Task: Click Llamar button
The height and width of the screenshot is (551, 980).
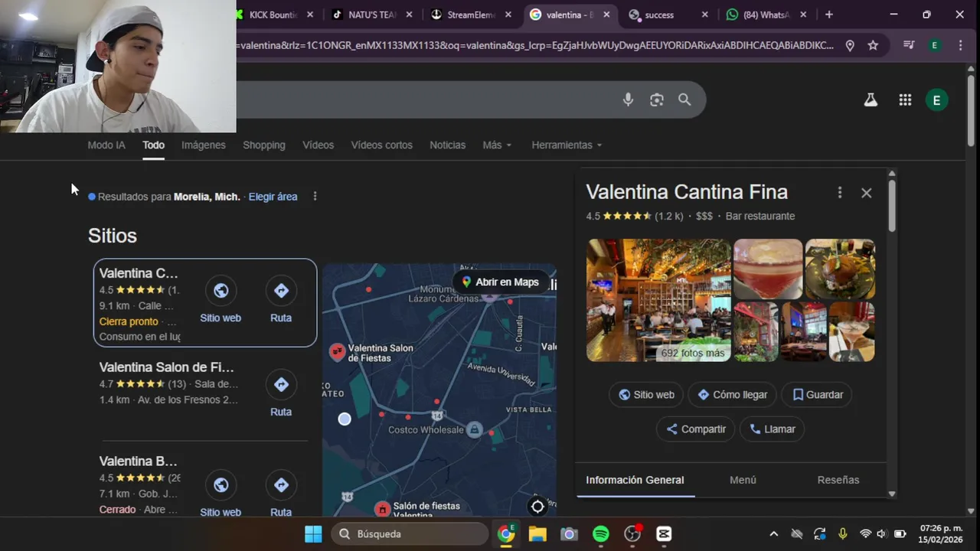Action: pyautogui.click(x=772, y=429)
